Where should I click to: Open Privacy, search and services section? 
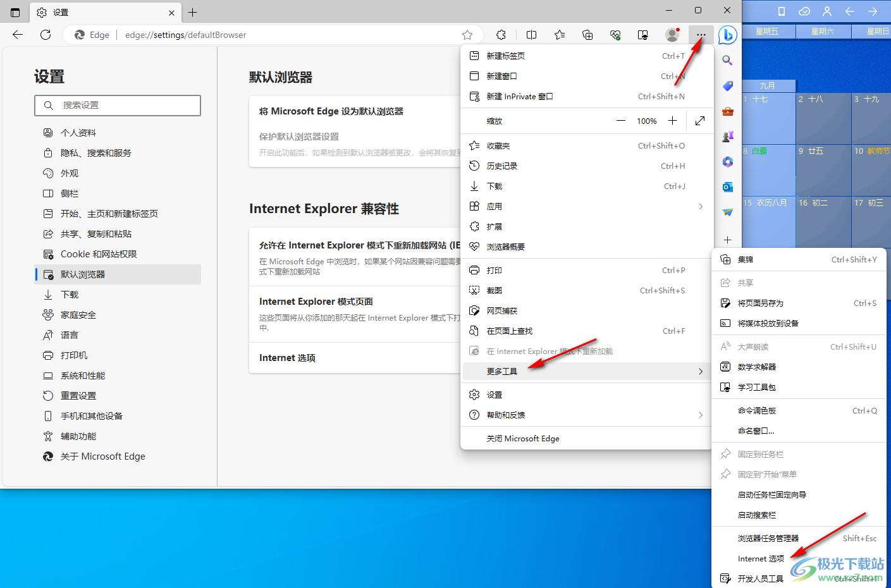(x=118, y=153)
